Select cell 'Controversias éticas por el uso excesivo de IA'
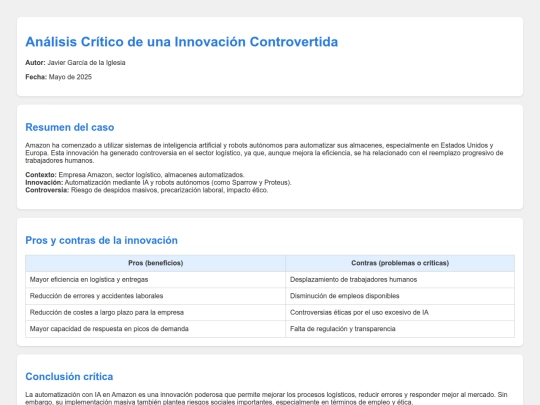 [x=400, y=312]
